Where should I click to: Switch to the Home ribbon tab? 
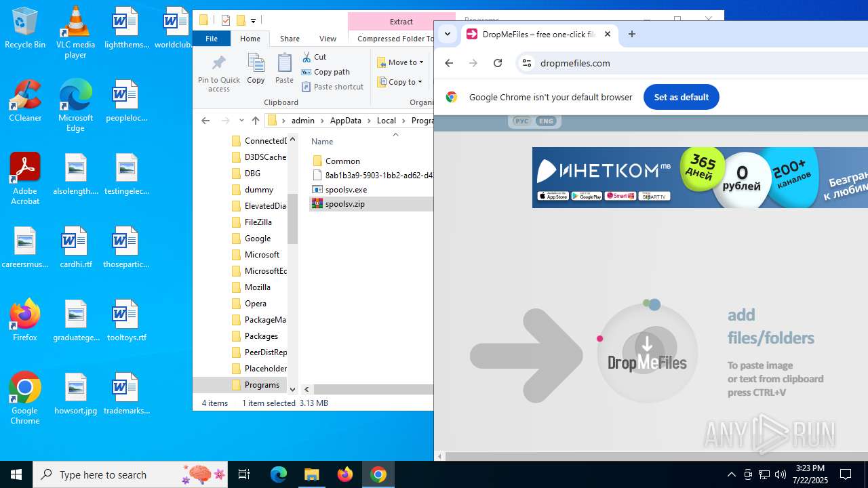(x=250, y=39)
